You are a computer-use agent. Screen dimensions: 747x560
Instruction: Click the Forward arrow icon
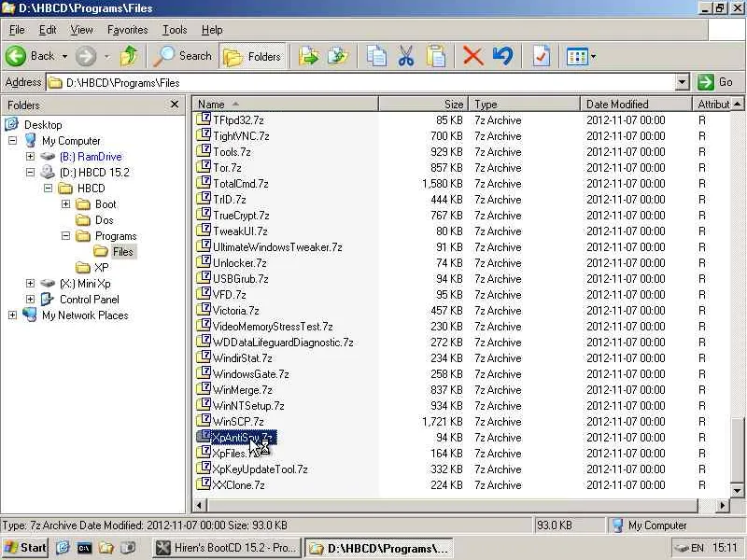click(x=86, y=56)
